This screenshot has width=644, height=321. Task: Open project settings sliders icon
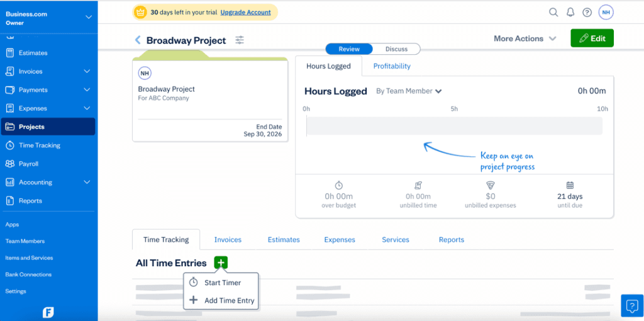point(240,40)
